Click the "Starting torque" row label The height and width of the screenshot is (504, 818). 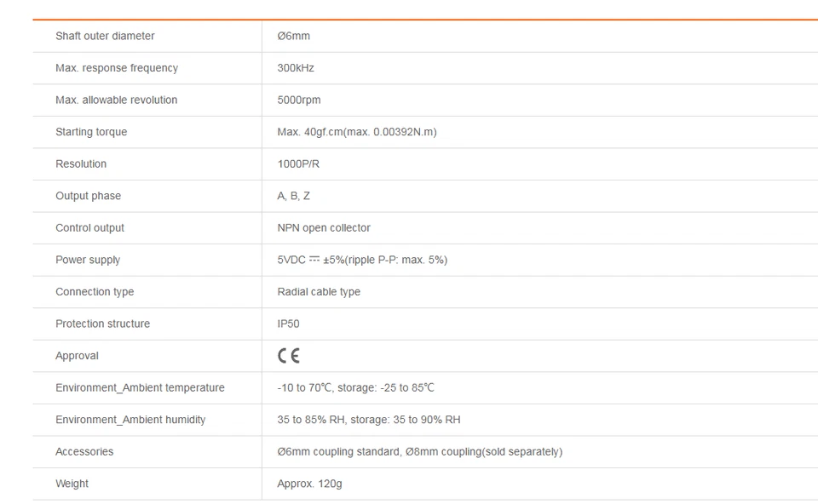[x=91, y=132]
